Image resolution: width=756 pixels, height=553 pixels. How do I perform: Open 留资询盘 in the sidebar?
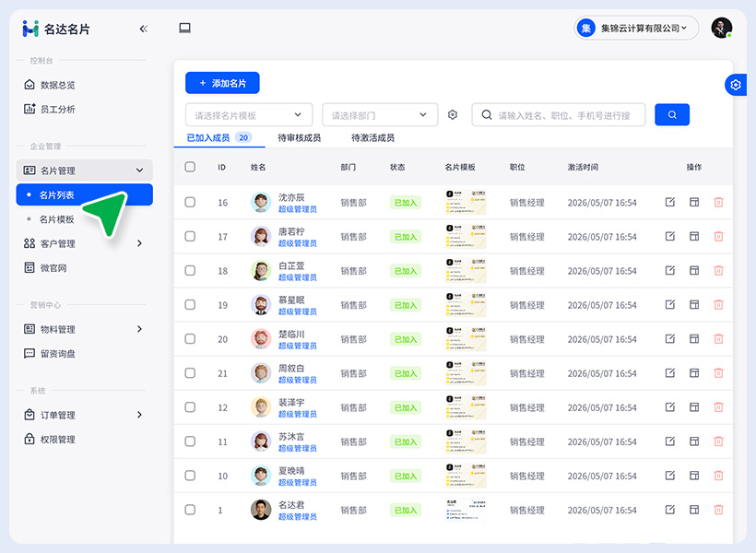pos(50,353)
